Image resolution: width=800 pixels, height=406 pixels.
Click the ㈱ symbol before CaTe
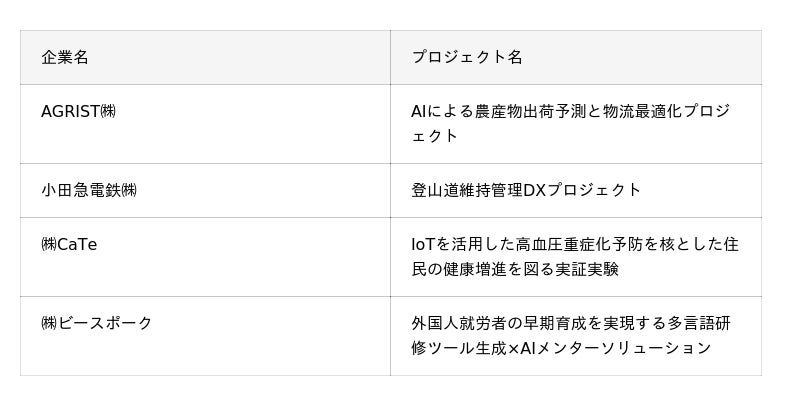(49, 244)
